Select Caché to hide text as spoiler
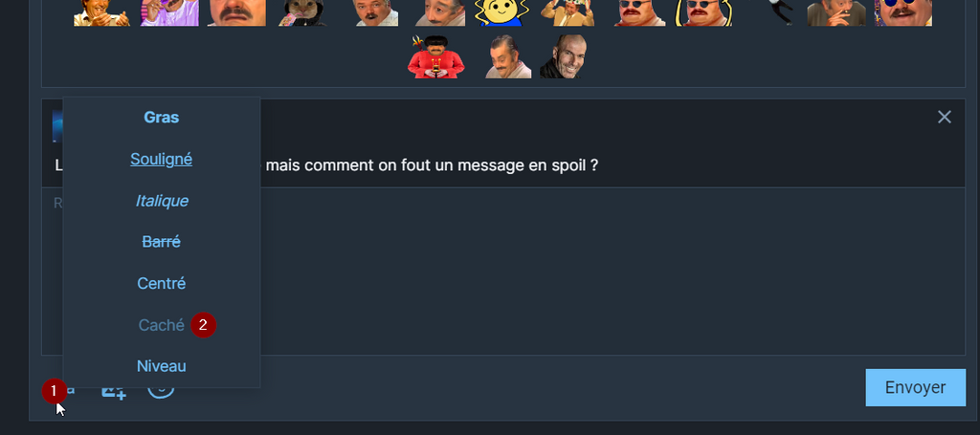980x435 pixels. (x=161, y=325)
